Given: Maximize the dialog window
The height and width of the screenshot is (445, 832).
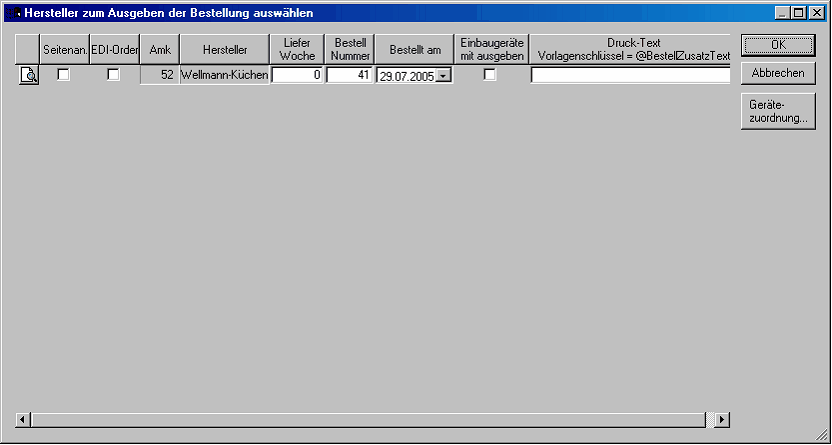Looking at the screenshot, I should [x=798, y=13].
